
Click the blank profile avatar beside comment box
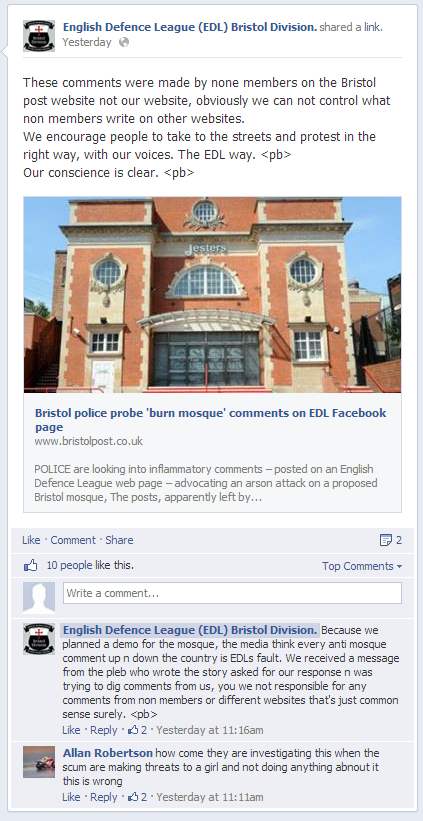[x=39, y=597]
